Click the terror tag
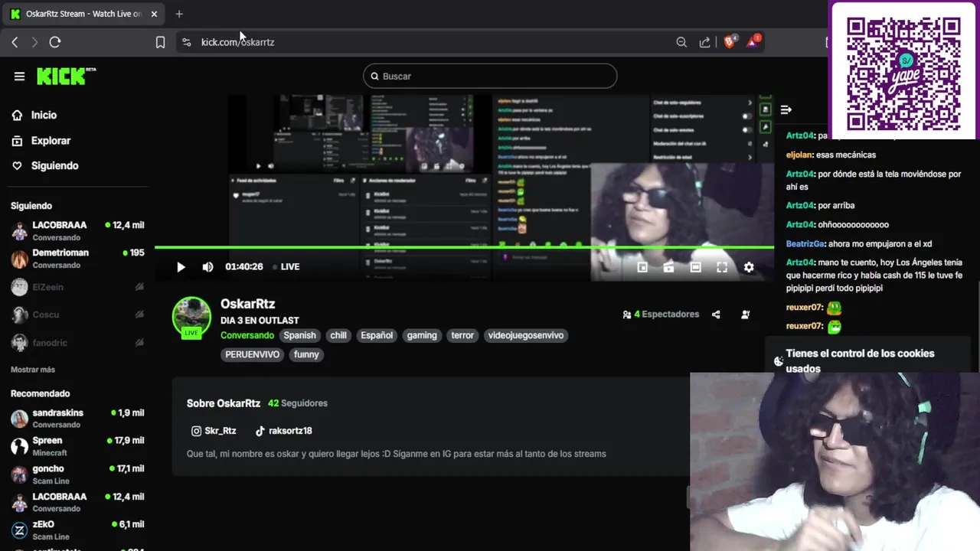Screen dimensions: 980x551 point(462,335)
